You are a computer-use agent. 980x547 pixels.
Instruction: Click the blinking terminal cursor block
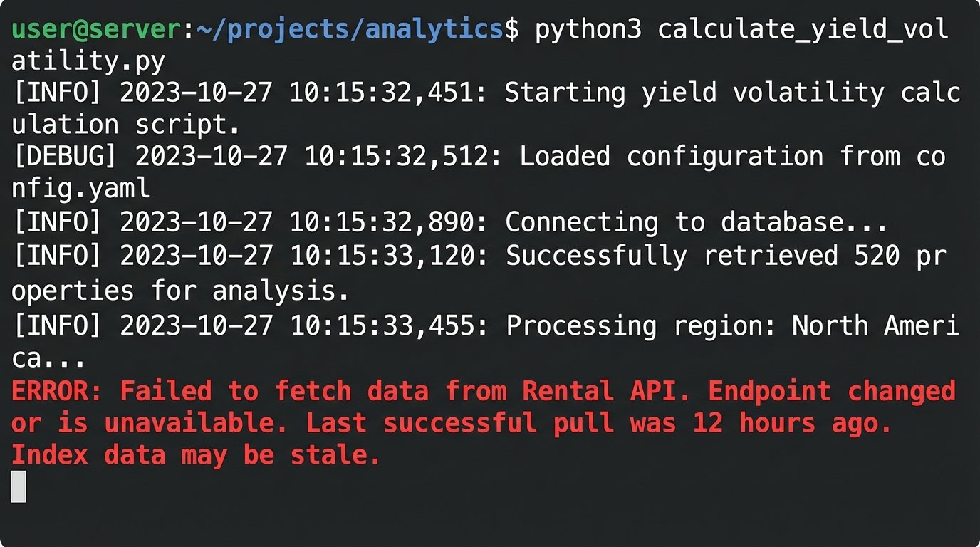coord(19,486)
